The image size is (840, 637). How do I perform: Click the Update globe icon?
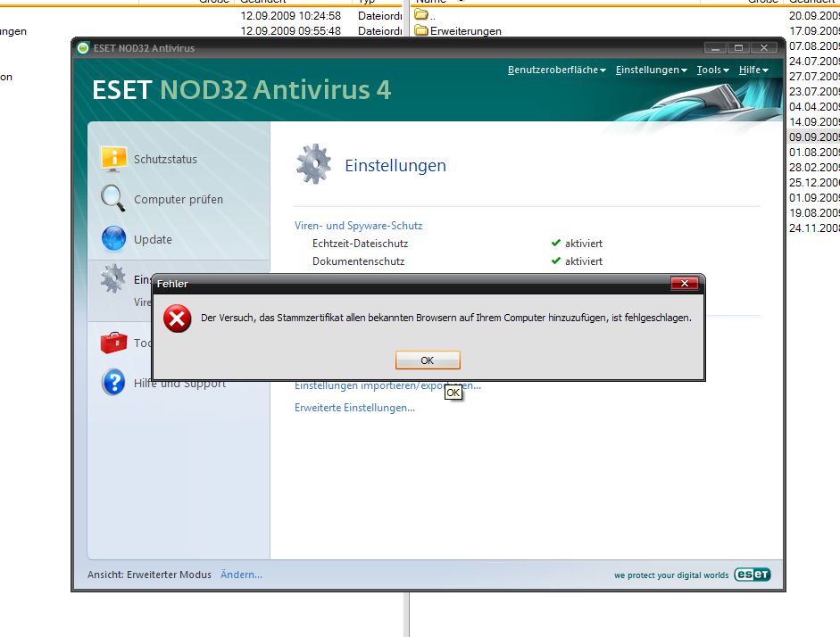[113, 239]
